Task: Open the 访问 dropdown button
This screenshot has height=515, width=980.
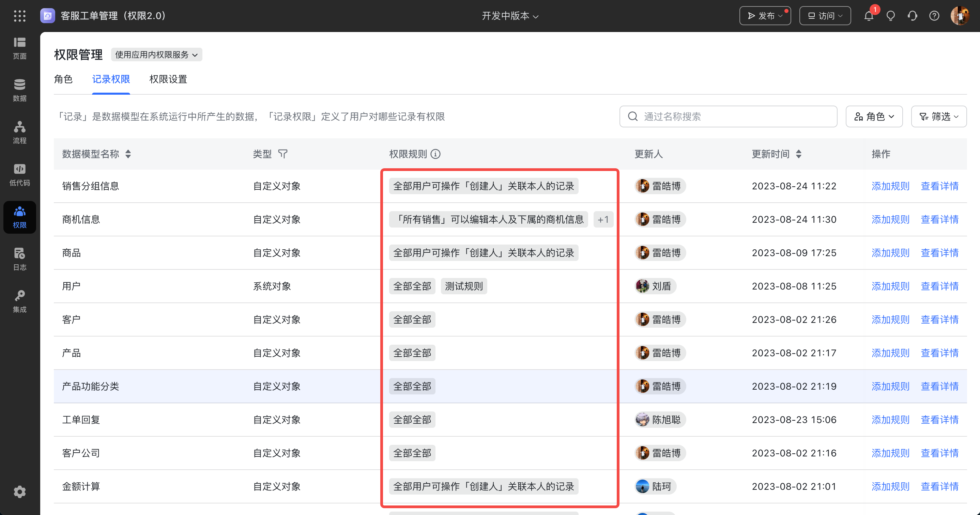Action: pos(825,16)
